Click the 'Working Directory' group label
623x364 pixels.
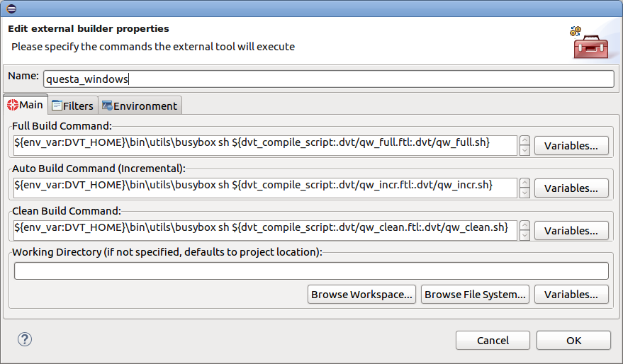pyautogui.click(x=167, y=252)
